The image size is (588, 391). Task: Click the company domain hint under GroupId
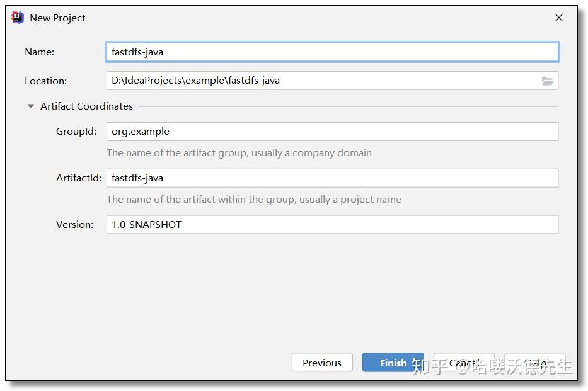[239, 153]
